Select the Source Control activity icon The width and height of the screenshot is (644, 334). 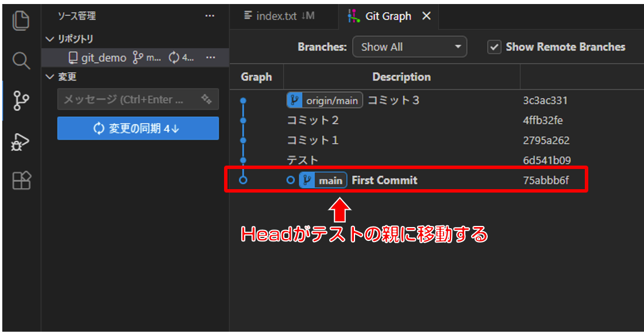point(21,101)
